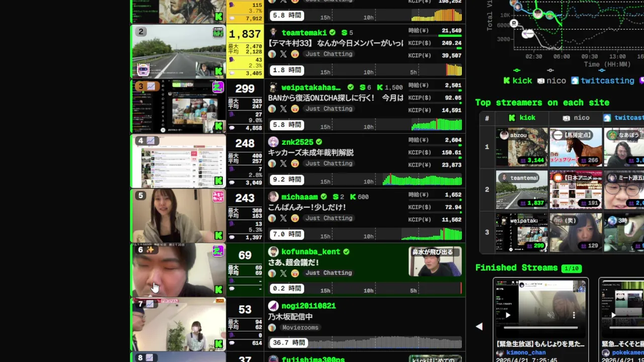Image resolution: width=644 pixels, height=362 pixels.
Task: Open teamtemaki channel name link
Action: coord(304,33)
